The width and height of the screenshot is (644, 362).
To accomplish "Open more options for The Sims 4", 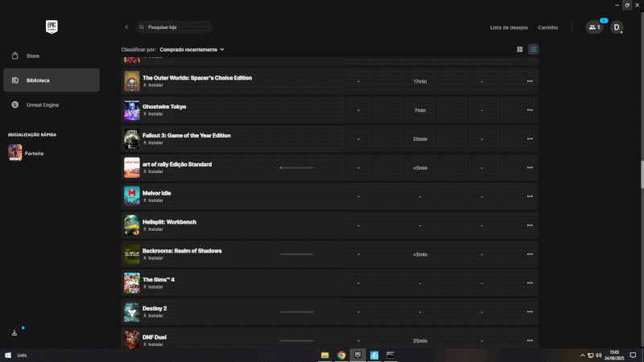I will click(x=529, y=283).
